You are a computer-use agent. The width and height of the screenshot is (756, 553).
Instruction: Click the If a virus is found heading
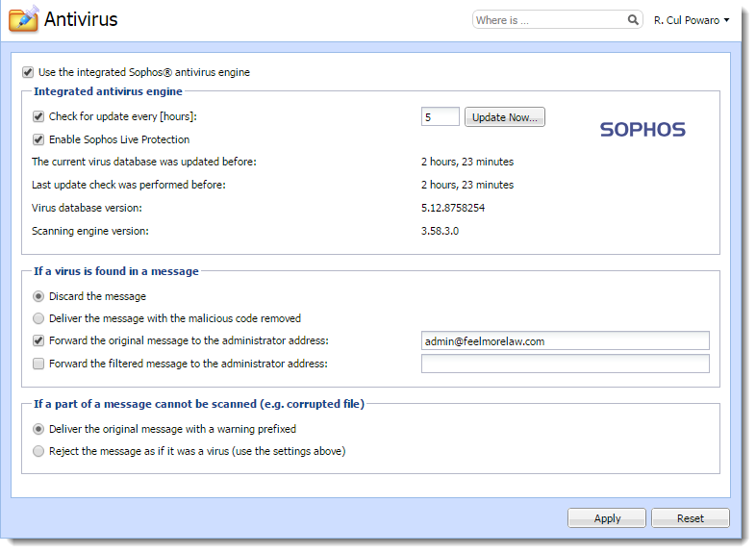point(116,271)
